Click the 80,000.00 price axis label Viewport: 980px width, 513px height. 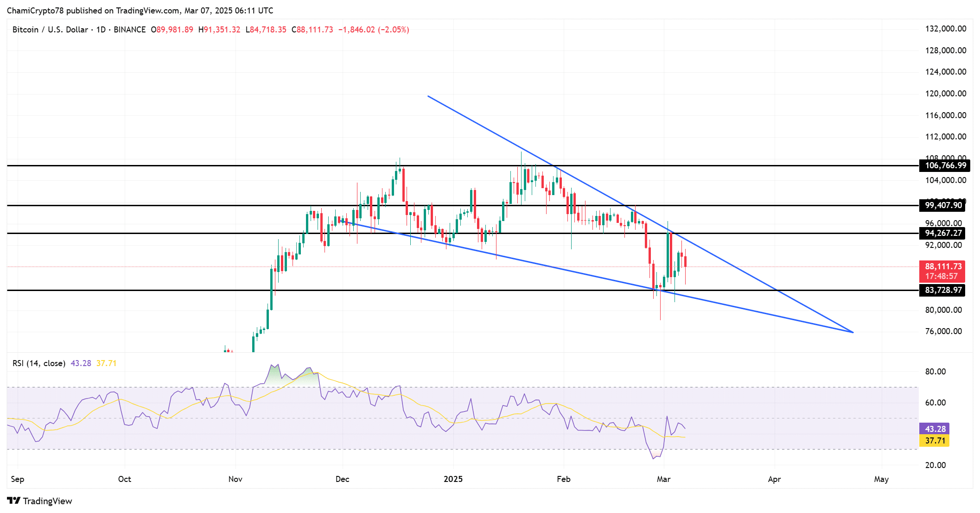[x=943, y=310]
